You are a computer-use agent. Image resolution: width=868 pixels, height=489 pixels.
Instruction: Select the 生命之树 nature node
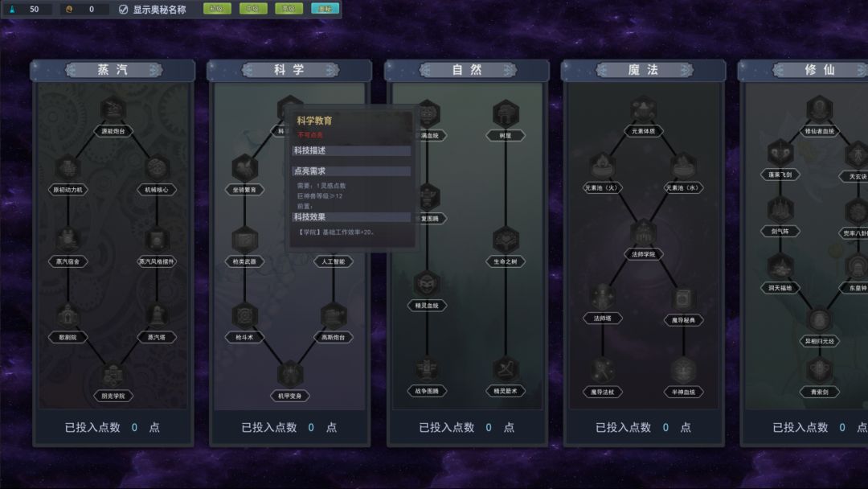pos(506,240)
